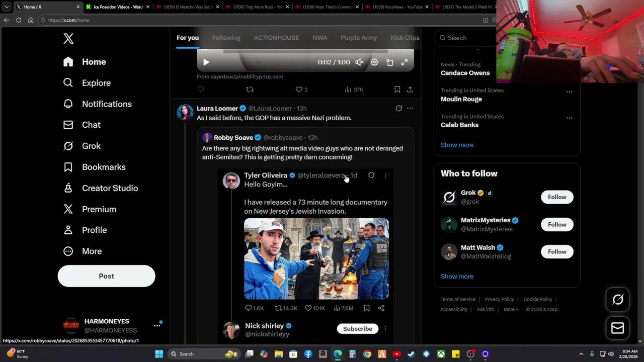Open the floating messages envelope button

pyautogui.click(x=618, y=328)
